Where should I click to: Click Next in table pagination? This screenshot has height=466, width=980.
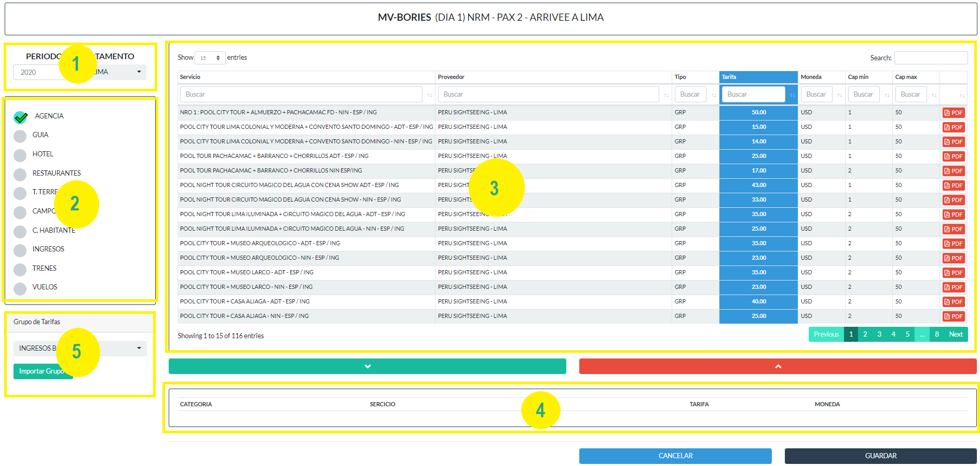[x=956, y=335]
